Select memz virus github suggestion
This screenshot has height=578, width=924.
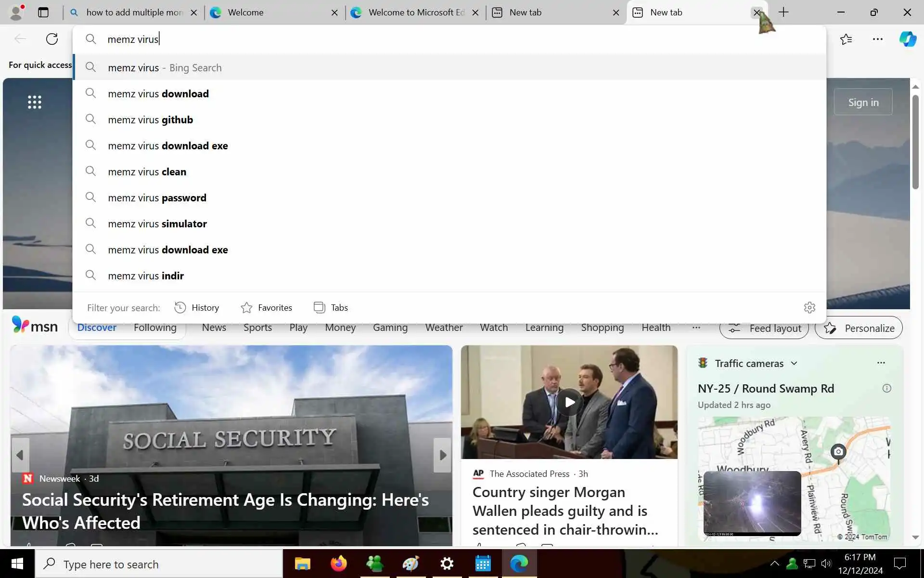pyautogui.click(x=150, y=119)
